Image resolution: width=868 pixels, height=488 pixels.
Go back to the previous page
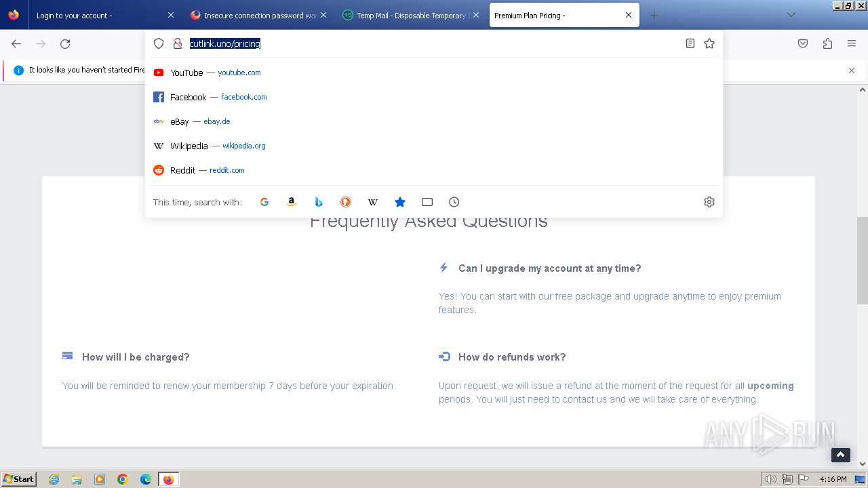(16, 43)
